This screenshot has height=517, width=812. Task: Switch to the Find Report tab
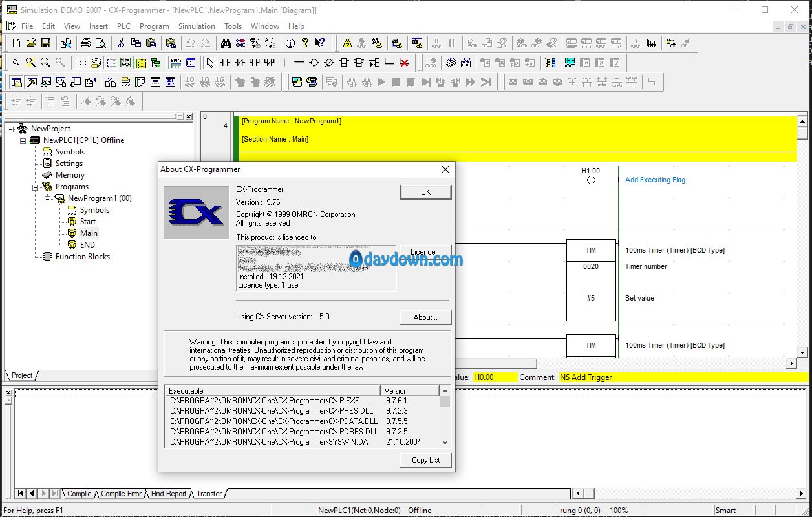click(168, 494)
